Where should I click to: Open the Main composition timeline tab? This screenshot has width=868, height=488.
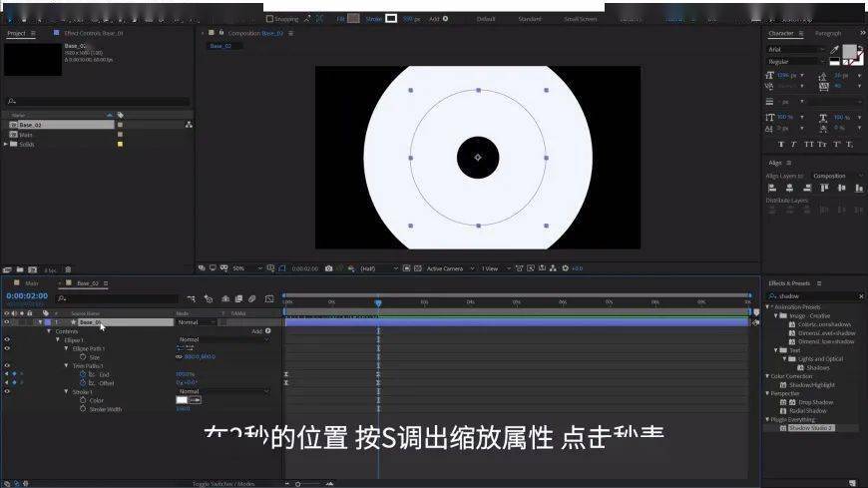point(31,283)
